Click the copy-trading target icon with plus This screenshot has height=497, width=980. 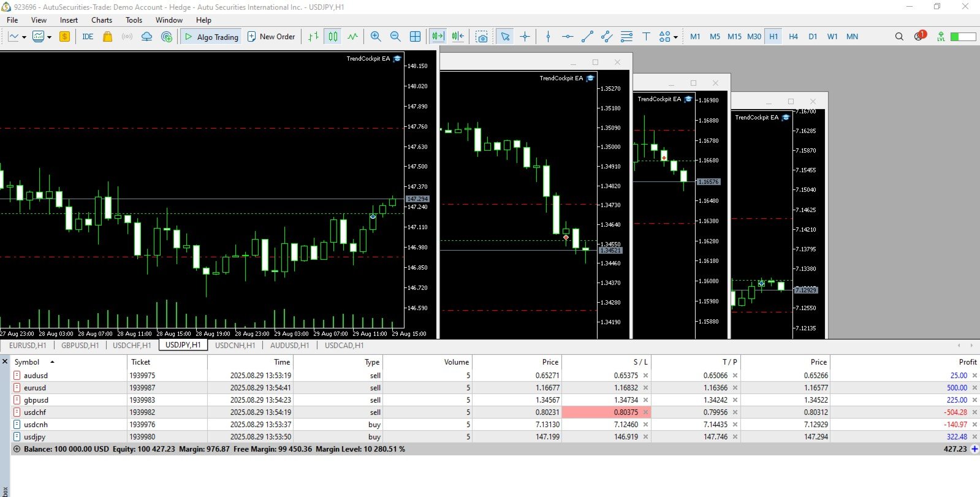pos(167,37)
